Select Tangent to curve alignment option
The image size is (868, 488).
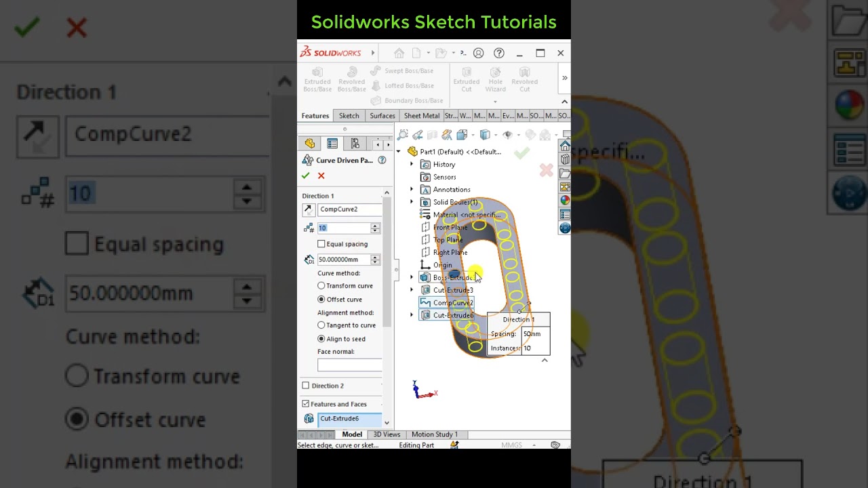point(321,325)
